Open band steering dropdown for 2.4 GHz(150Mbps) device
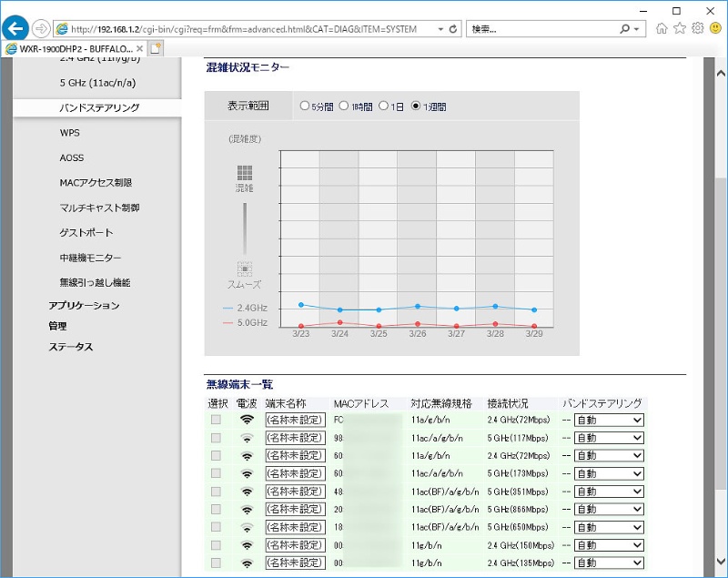The image size is (728, 578). [608, 545]
